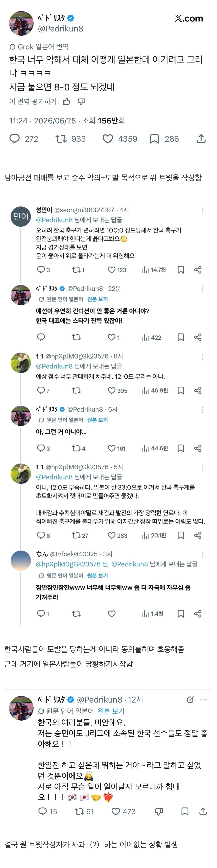Open Pedrikun8 profile avatar at top

[x=21, y=23]
